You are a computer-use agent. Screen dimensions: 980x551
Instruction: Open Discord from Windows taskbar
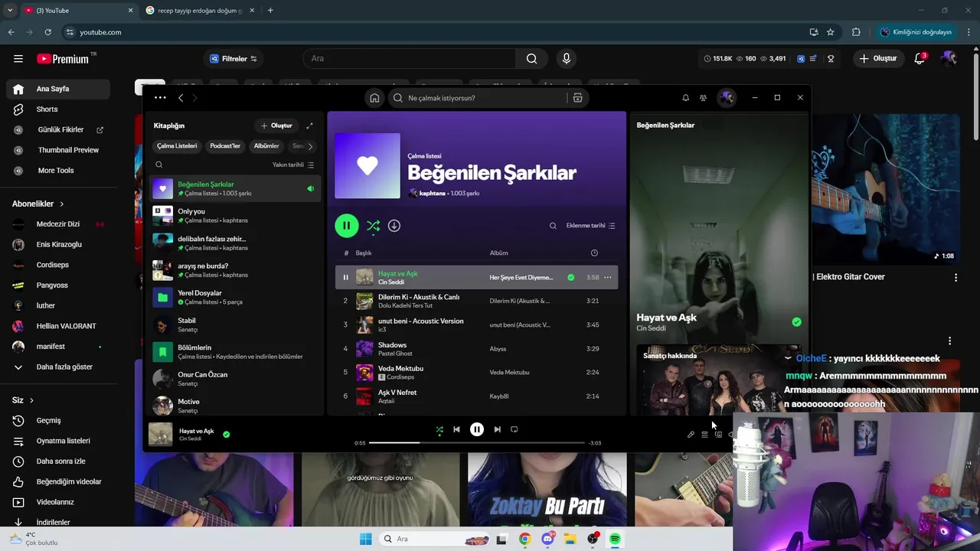[x=547, y=539]
